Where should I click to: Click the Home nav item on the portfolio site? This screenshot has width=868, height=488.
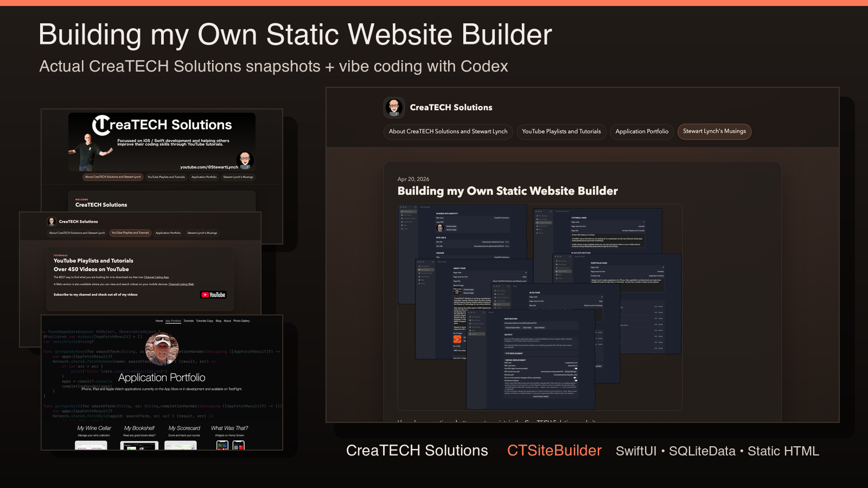159,321
